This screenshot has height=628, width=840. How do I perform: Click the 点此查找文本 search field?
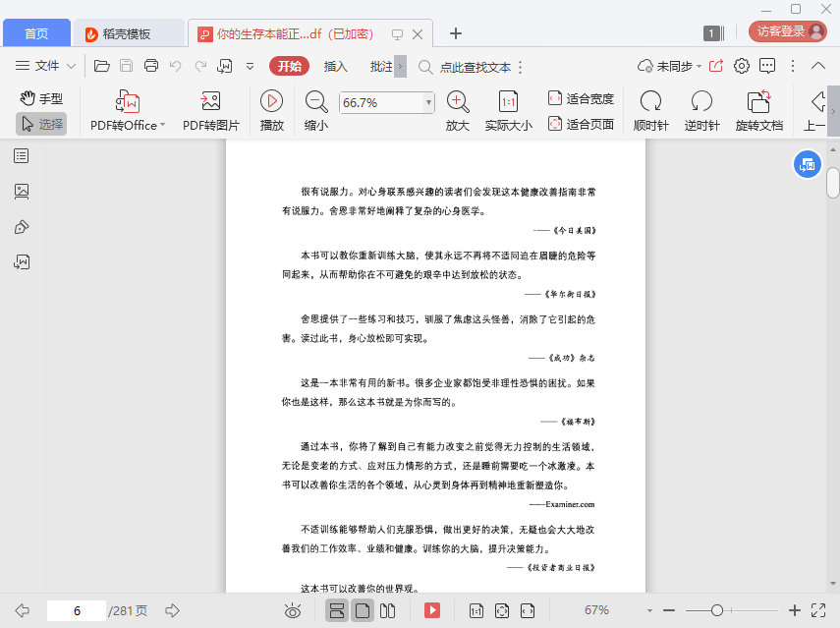click(475, 67)
